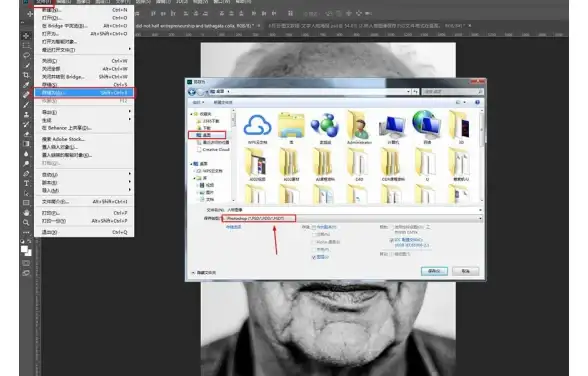Select the Healing Brush tool
Viewport: 588px width, 376px height.
click(x=26, y=94)
